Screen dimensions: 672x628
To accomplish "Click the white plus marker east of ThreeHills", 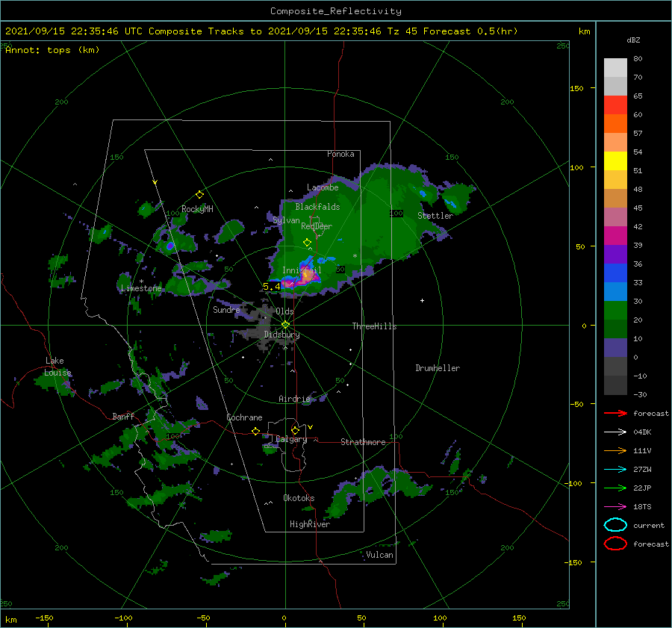I will (x=422, y=300).
